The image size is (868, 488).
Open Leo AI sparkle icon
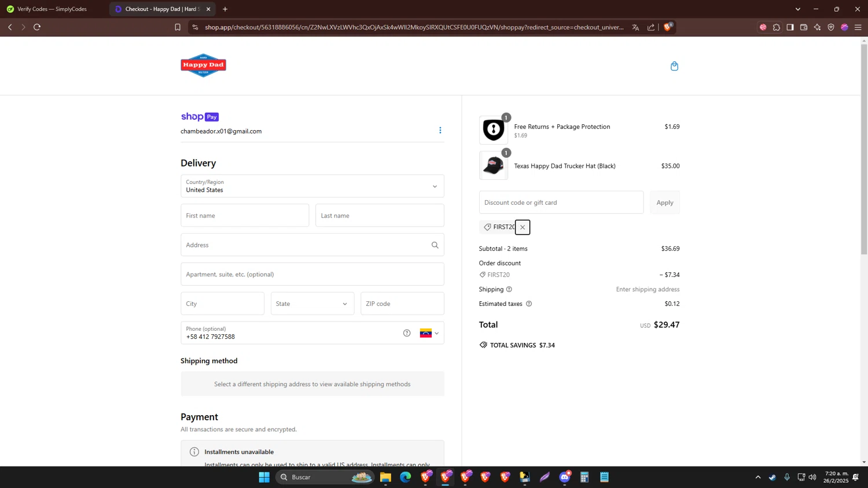coord(817,27)
